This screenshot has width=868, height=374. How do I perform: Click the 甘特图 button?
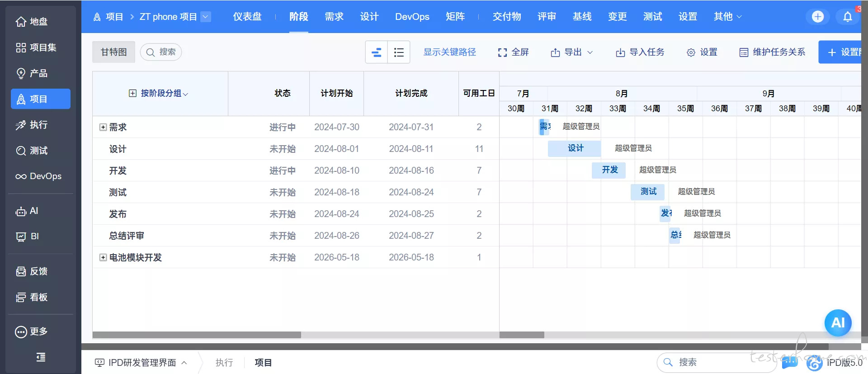pyautogui.click(x=113, y=52)
